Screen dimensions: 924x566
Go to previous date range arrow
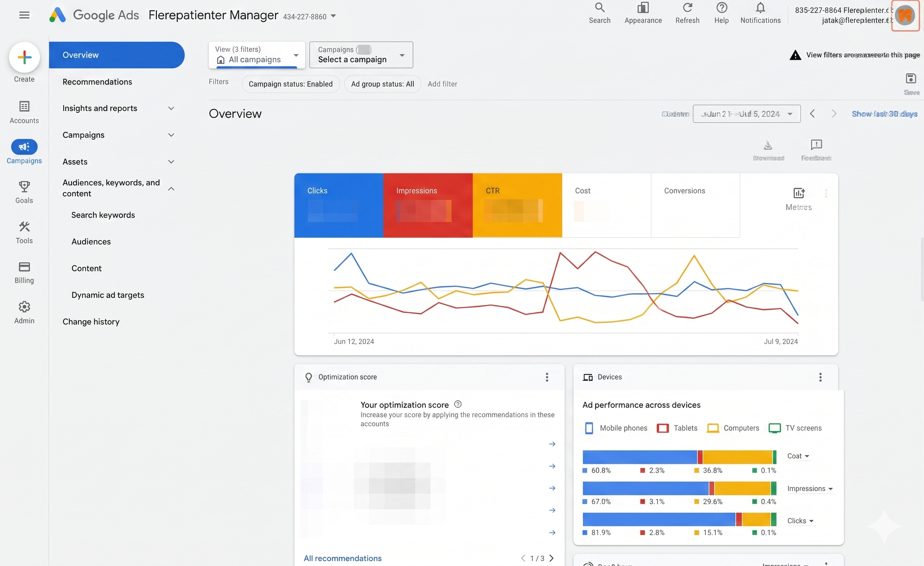click(x=812, y=113)
